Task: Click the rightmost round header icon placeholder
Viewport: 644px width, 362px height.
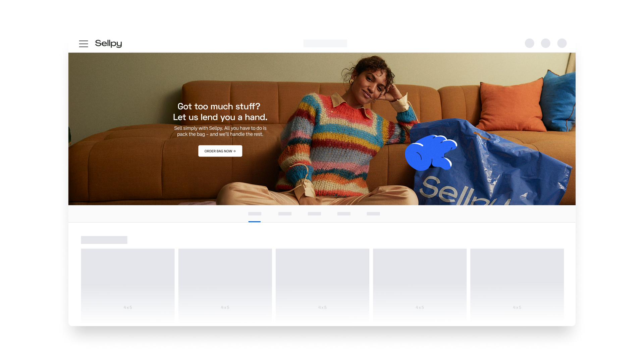Action: click(x=562, y=43)
